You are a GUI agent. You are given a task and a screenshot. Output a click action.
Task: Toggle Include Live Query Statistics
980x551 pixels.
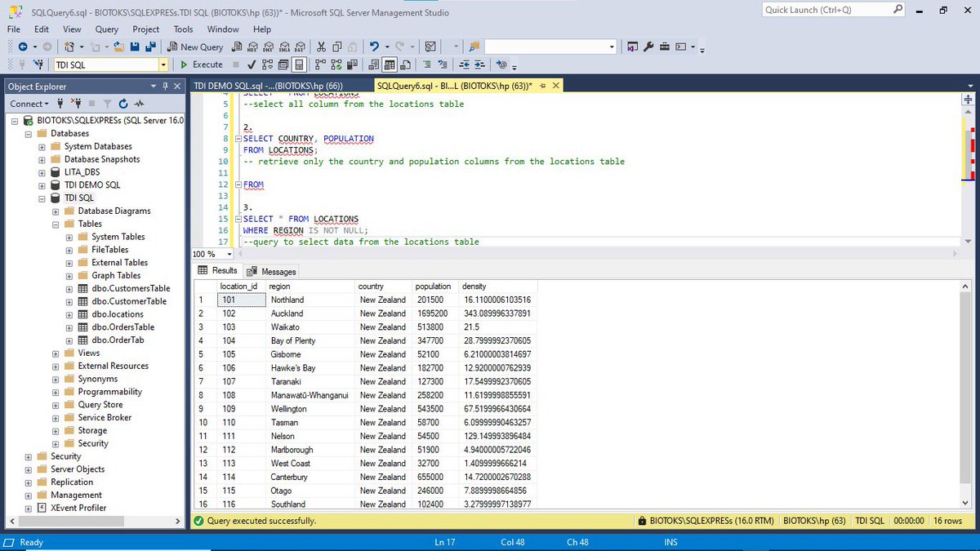pyautogui.click(x=336, y=64)
